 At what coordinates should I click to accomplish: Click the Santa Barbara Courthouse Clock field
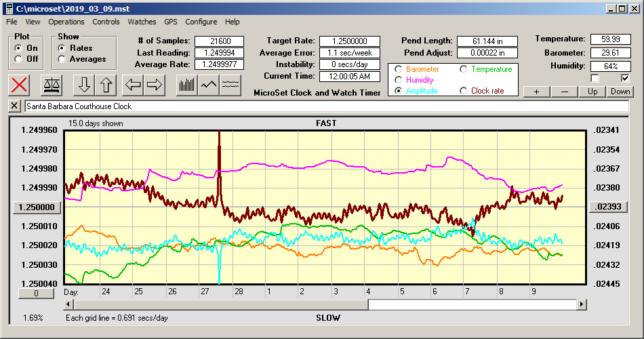pos(327,106)
